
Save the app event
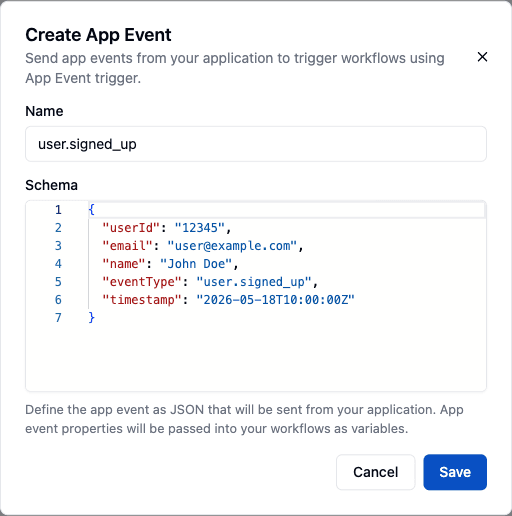(455, 472)
